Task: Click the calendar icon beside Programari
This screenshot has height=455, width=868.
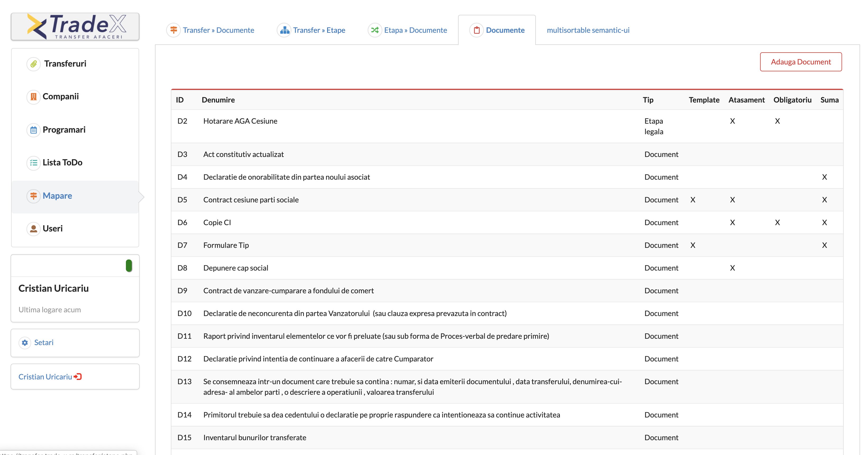Action: click(33, 130)
